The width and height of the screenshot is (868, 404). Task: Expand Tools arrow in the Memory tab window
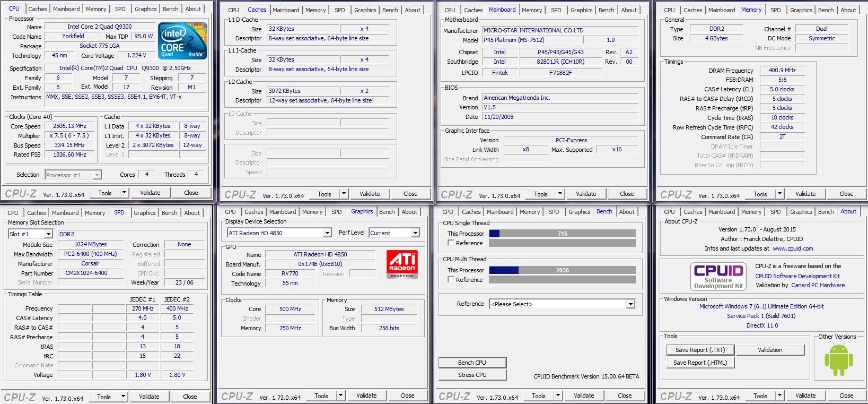pyautogui.click(x=779, y=194)
